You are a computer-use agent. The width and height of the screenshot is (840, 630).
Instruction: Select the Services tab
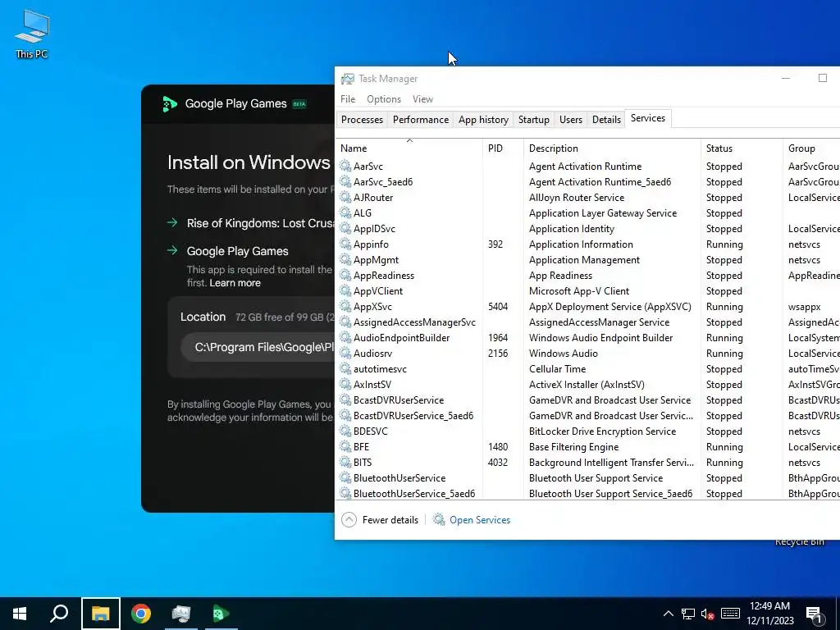click(x=648, y=118)
